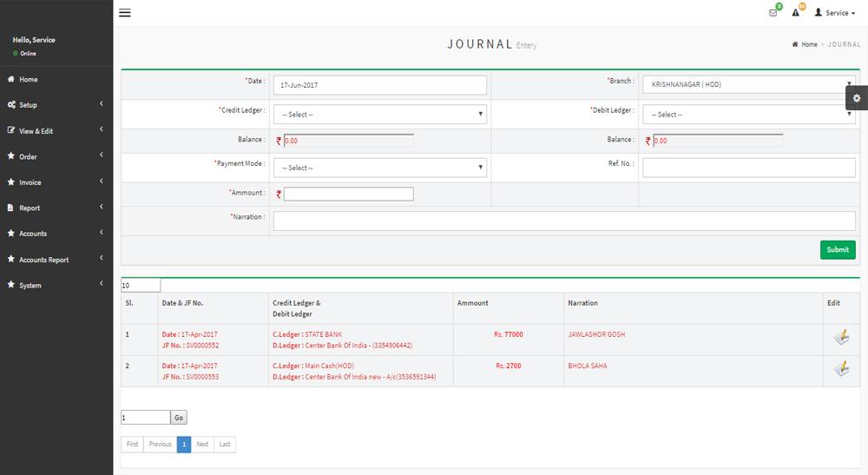Expand the System sidebar chevron

click(102, 284)
